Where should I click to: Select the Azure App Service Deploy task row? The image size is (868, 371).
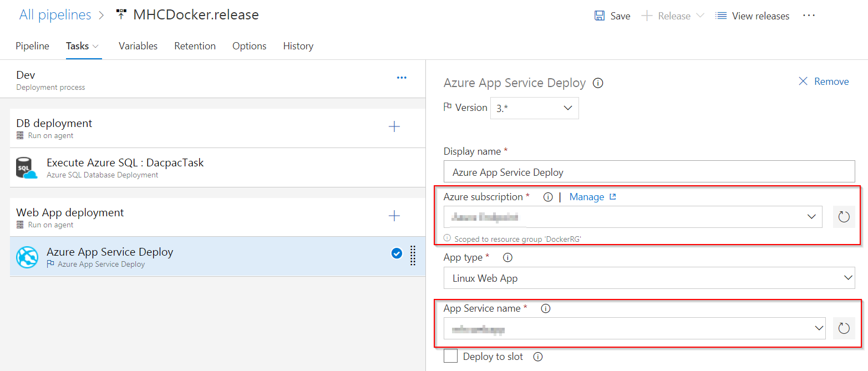[x=218, y=257]
